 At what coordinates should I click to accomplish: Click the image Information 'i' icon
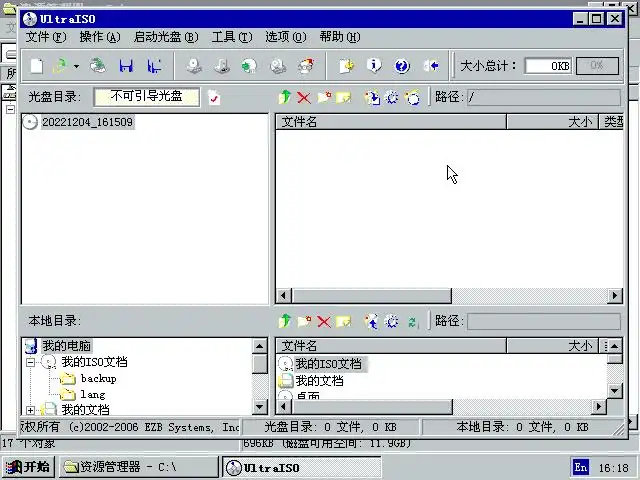[x=374, y=65]
